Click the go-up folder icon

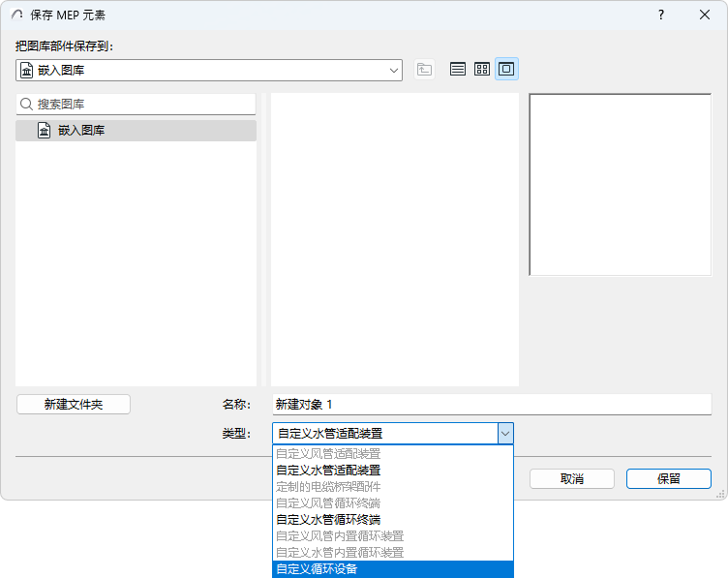(424, 70)
